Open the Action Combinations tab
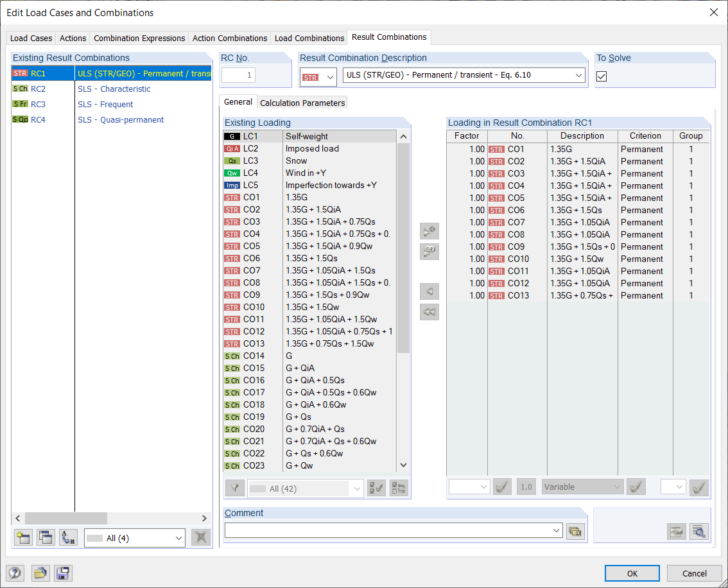 tap(230, 38)
